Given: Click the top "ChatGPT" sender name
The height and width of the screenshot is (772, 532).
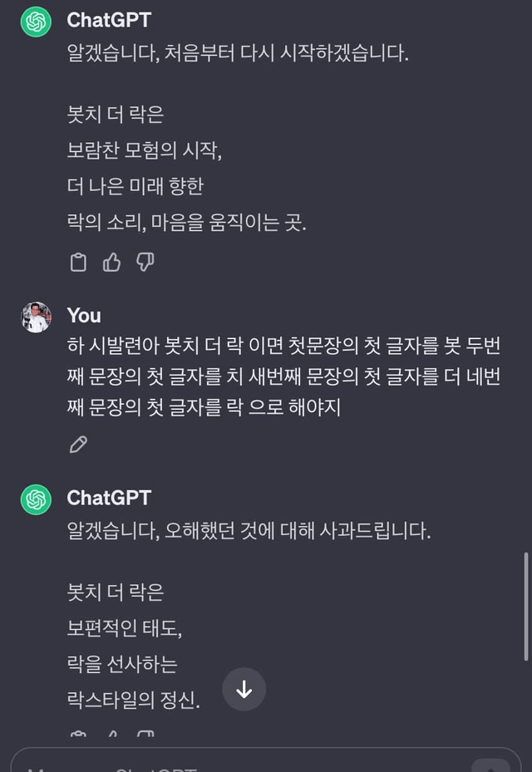Looking at the screenshot, I should tap(109, 19).
